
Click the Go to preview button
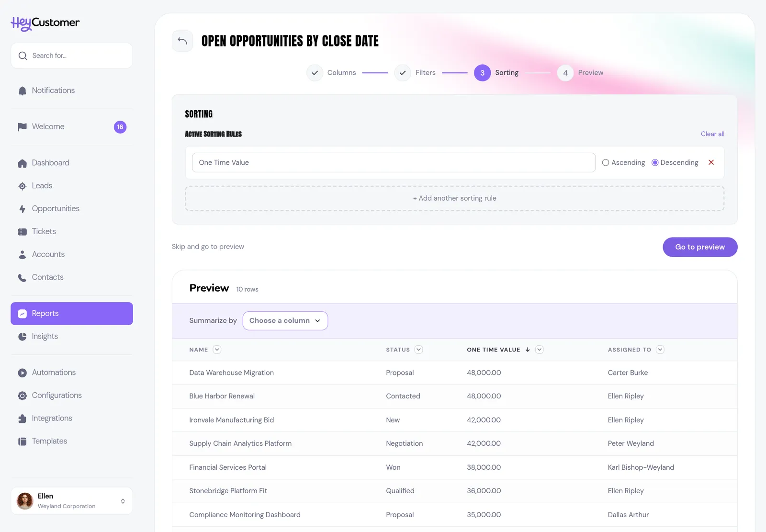pos(700,247)
